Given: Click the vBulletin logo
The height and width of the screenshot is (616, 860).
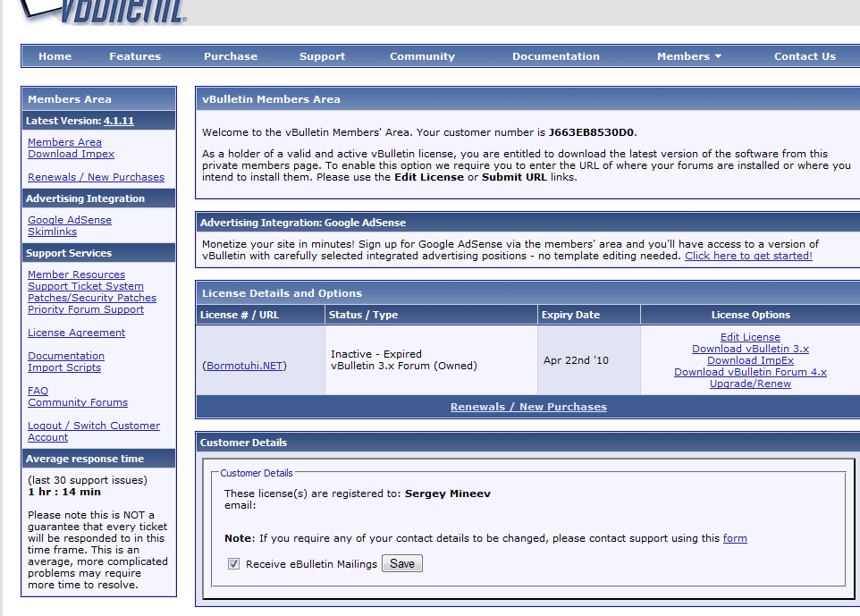Looking at the screenshot, I should [x=105, y=11].
